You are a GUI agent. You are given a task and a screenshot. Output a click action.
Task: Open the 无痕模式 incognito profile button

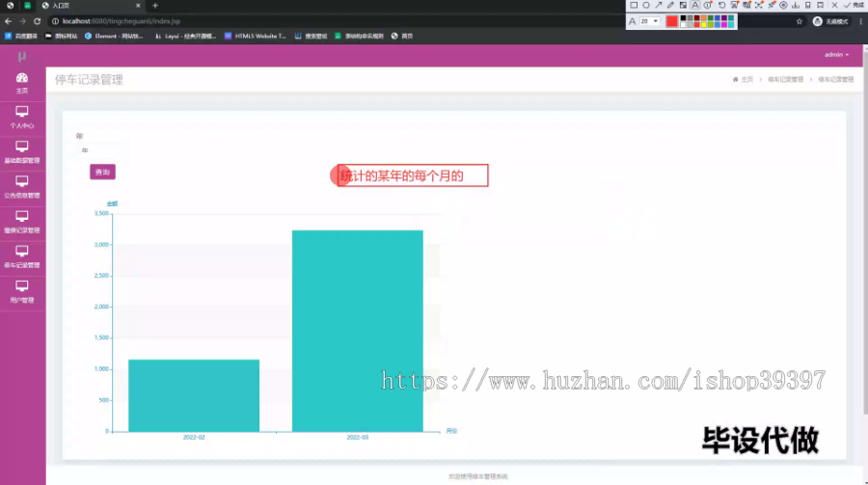(x=830, y=21)
